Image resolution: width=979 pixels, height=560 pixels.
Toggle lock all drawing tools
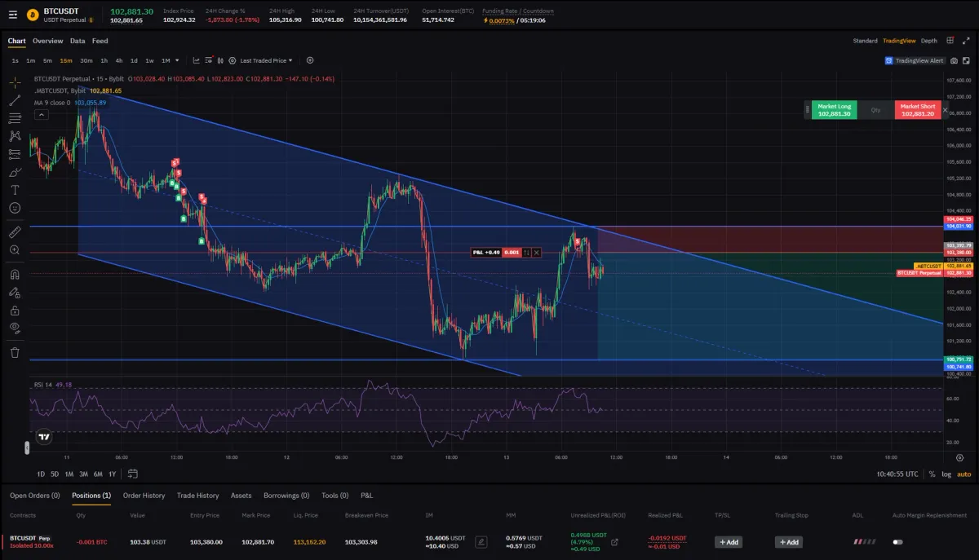click(15, 311)
